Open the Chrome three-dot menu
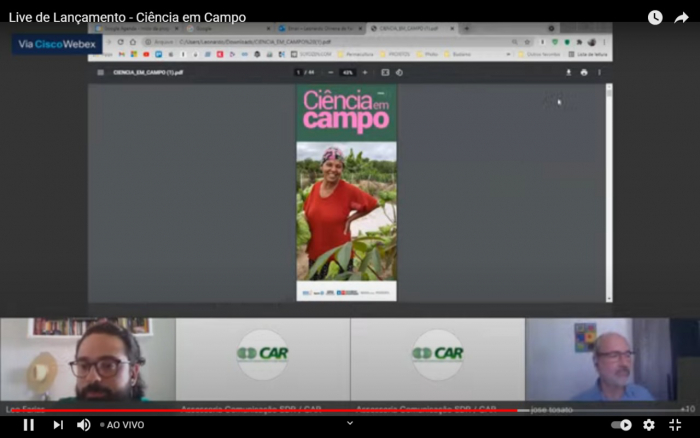Viewport: 700px width, 438px height. coord(604,42)
